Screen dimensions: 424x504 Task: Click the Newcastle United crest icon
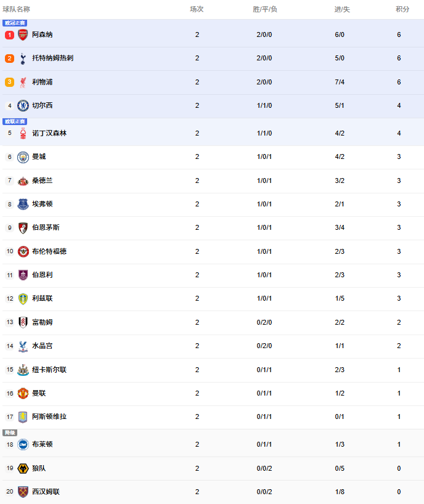(23, 370)
